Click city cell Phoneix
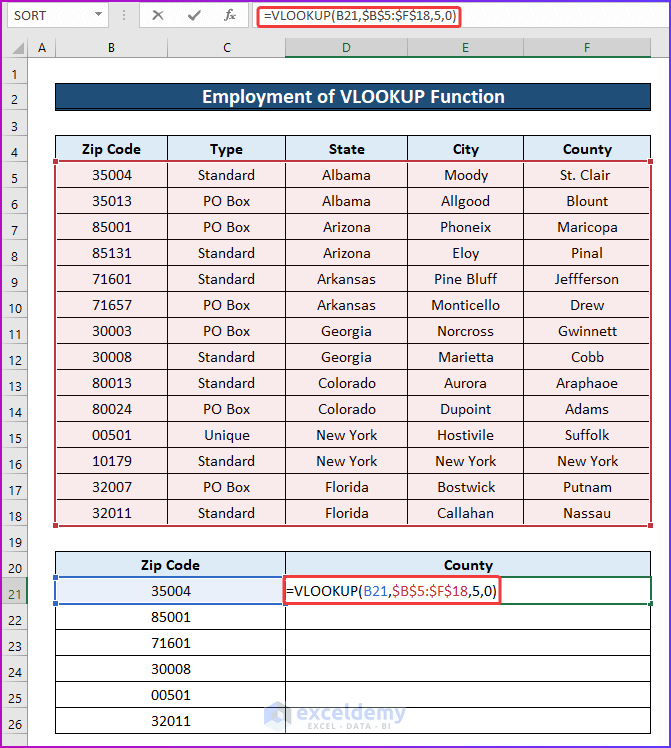The width and height of the screenshot is (671, 748). pos(465,227)
